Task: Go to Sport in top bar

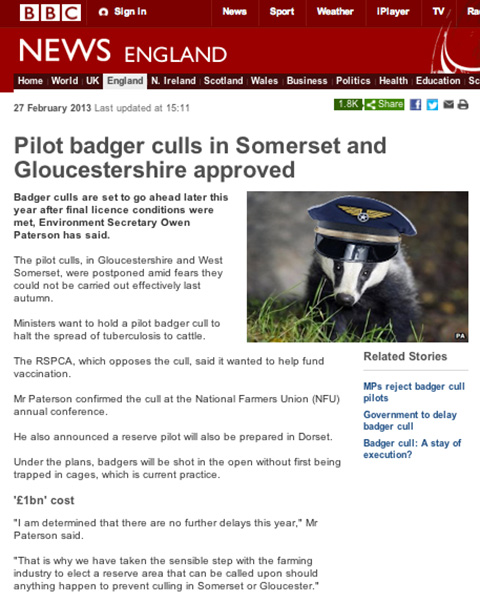Action: (x=282, y=12)
